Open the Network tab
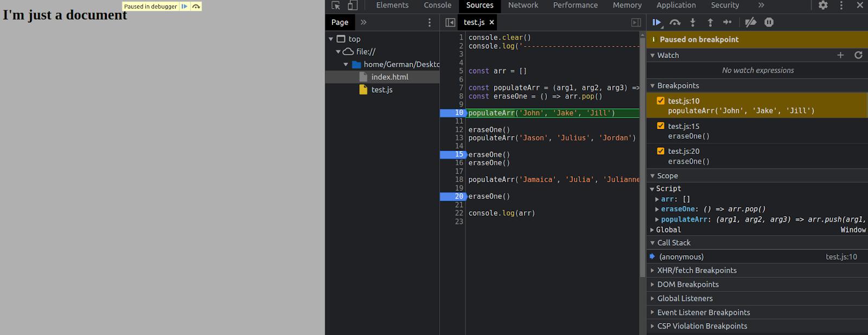 [523, 5]
